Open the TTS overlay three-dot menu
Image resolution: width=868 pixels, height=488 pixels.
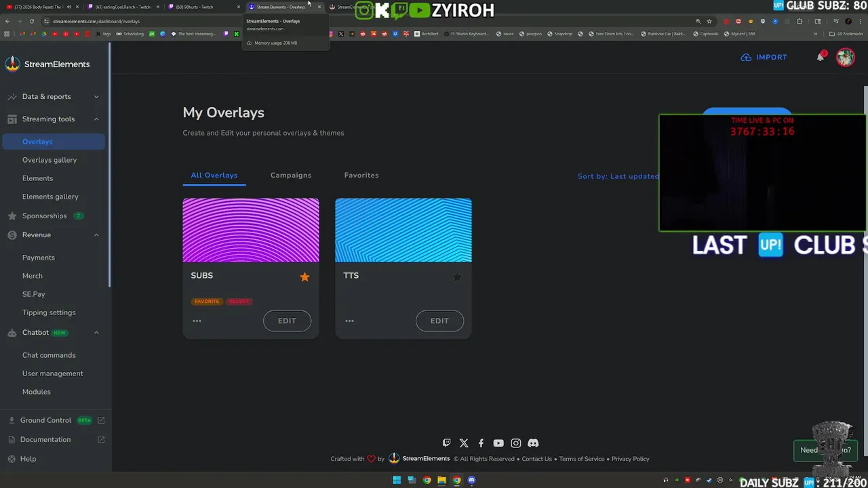pos(349,321)
